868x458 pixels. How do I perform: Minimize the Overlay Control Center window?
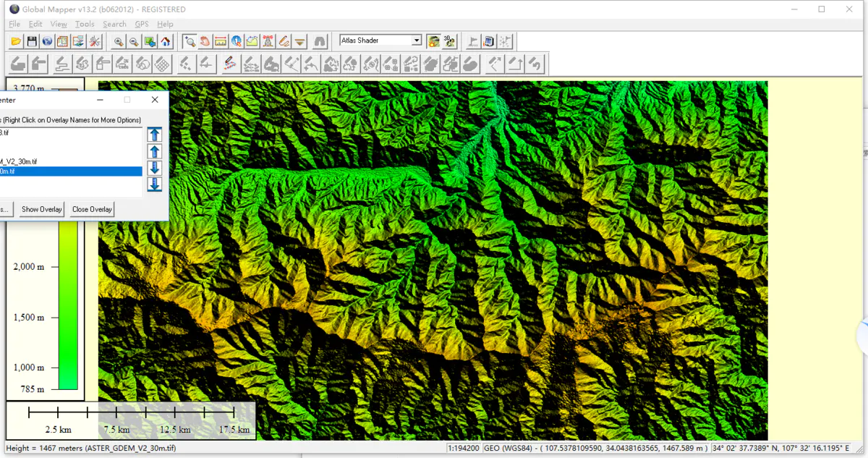101,100
